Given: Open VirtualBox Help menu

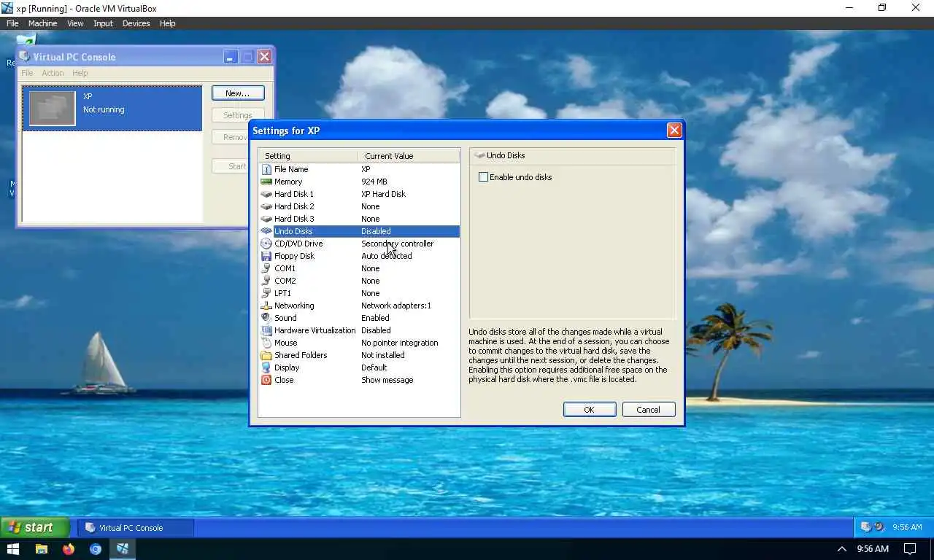Looking at the screenshot, I should point(167,23).
